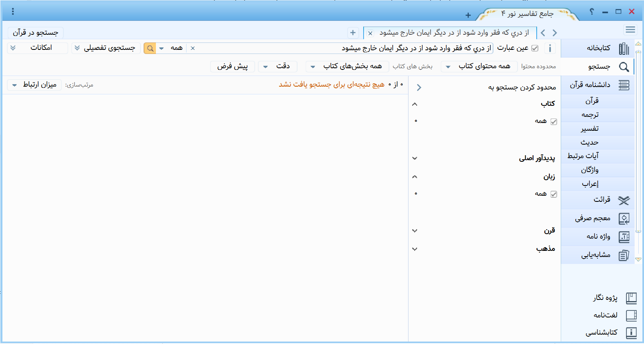Click the orange search magnifier button
The image size is (644, 344).
coord(150,48)
